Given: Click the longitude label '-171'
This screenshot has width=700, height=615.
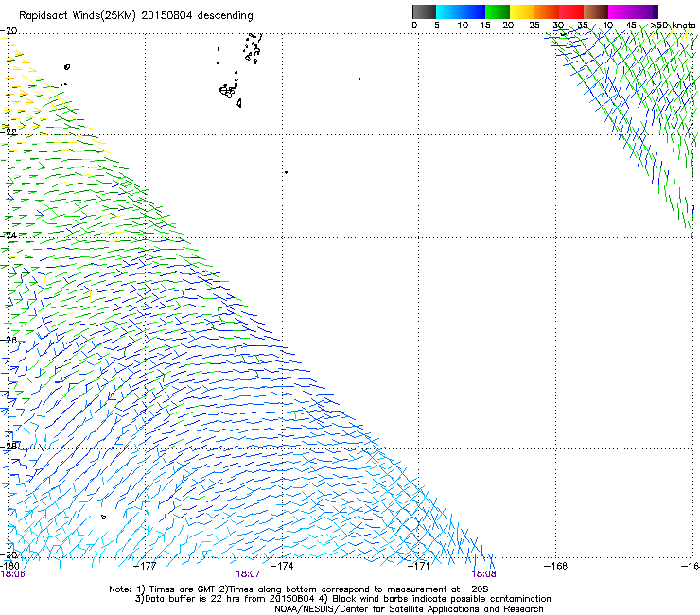Looking at the screenshot, I should pyautogui.click(x=419, y=566).
